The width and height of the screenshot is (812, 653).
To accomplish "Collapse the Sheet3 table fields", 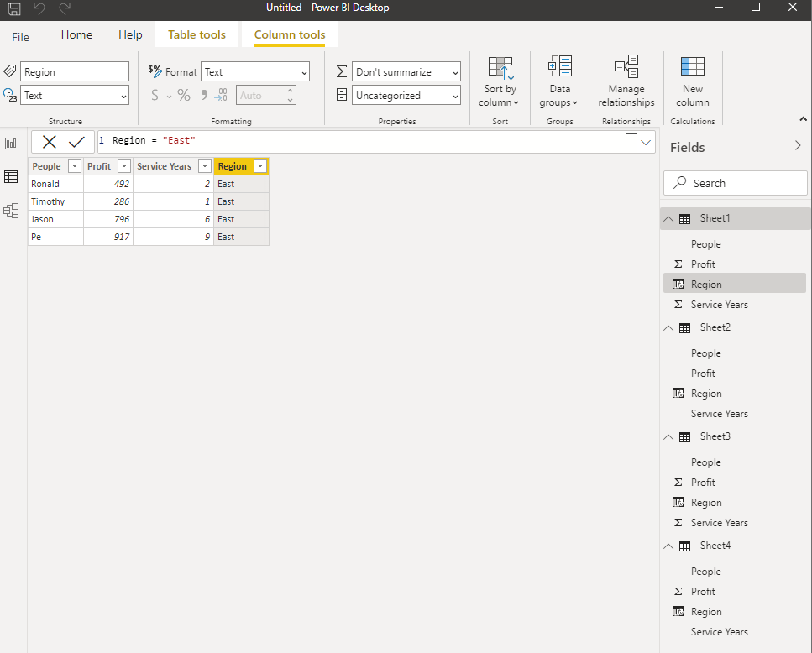I will pos(668,437).
